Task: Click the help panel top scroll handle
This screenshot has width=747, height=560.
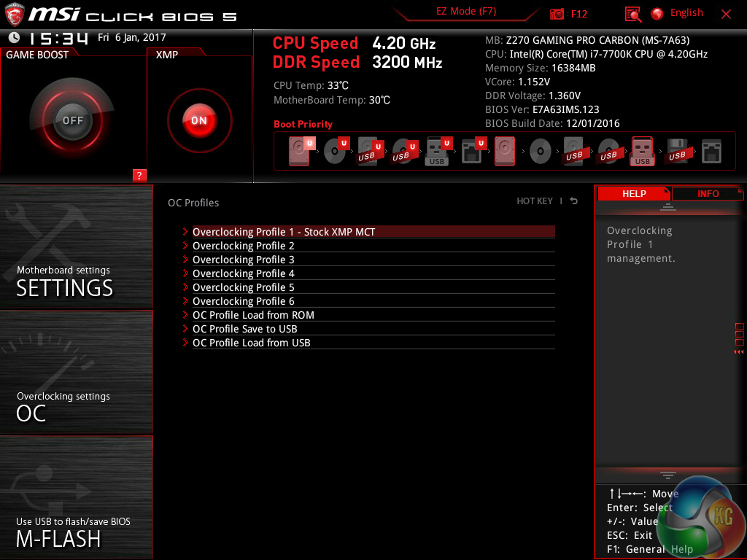Action: (x=668, y=206)
